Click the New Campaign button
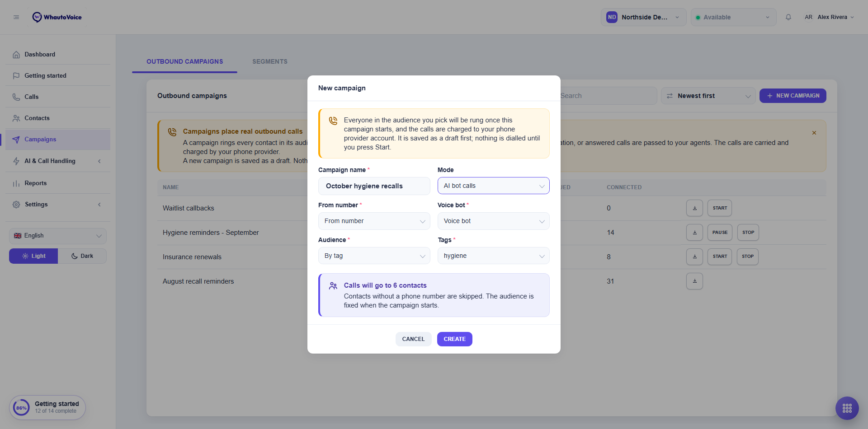The width and height of the screenshot is (868, 429). [x=793, y=96]
